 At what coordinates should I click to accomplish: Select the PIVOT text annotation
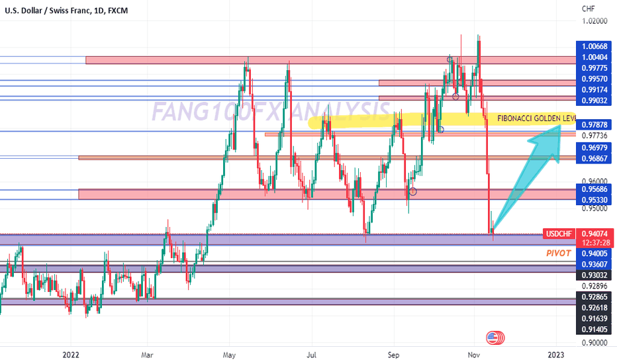point(558,253)
